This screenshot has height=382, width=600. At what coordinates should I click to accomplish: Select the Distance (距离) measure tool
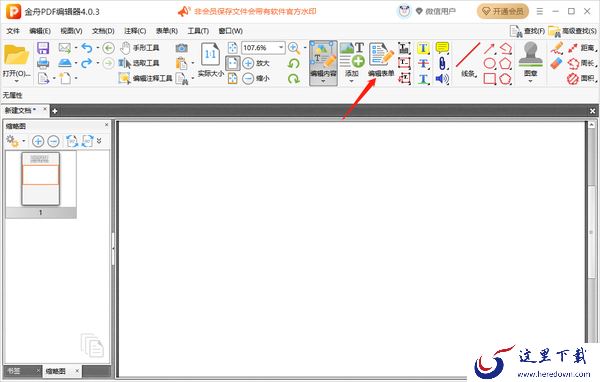[x=582, y=48]
